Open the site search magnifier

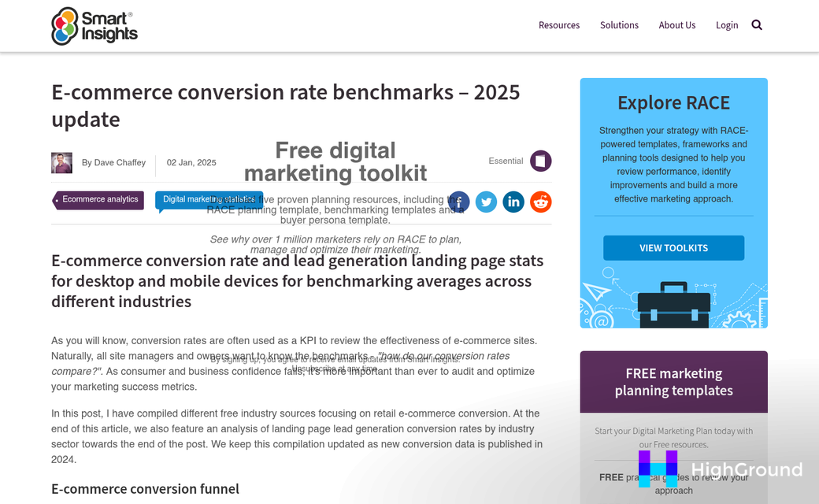[757, 24]
